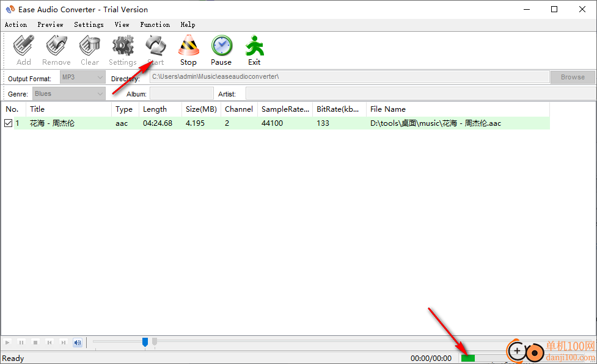Click the Album input field
The height and width of the screenshot is (364, 597).
coord(181,93)
